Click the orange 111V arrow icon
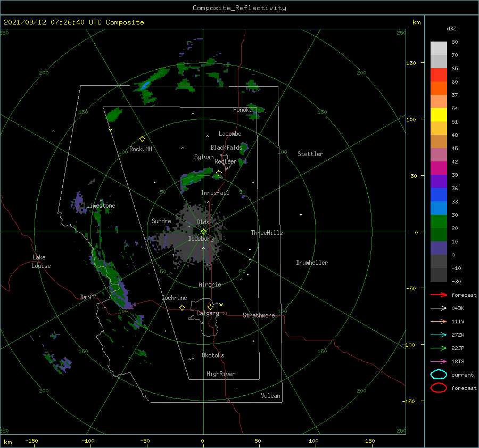This screenshot has height=448, width=479. point(439,321)
